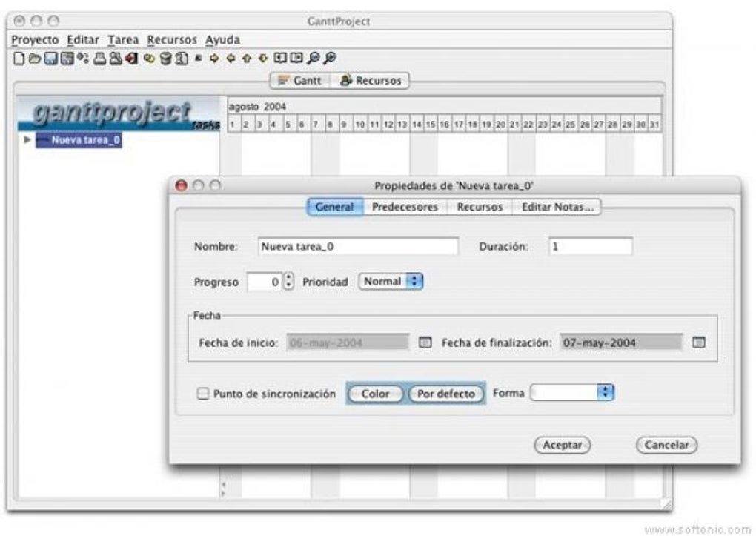Click the Por defecto button
756x536 pixels.
(446, 394)
